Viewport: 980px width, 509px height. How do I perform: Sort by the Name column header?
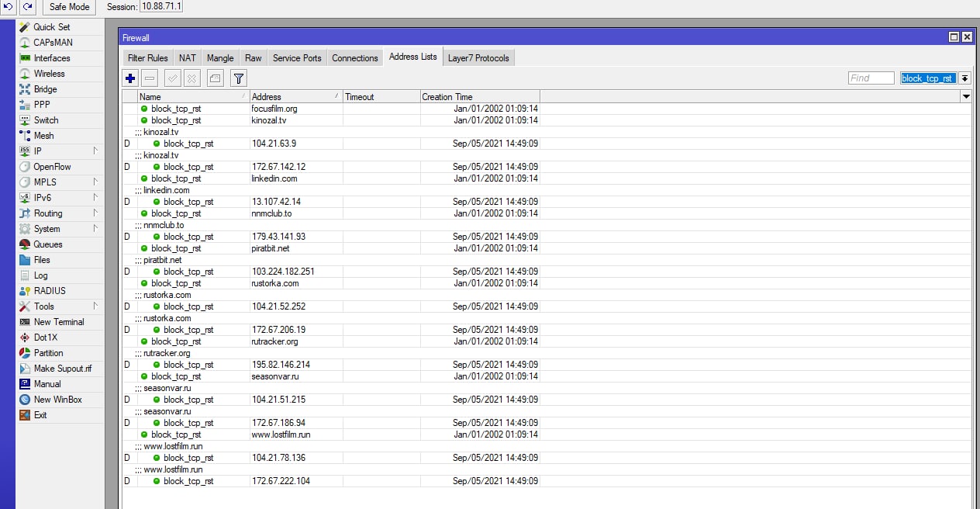pyautogui.click(x=193, y=97)
